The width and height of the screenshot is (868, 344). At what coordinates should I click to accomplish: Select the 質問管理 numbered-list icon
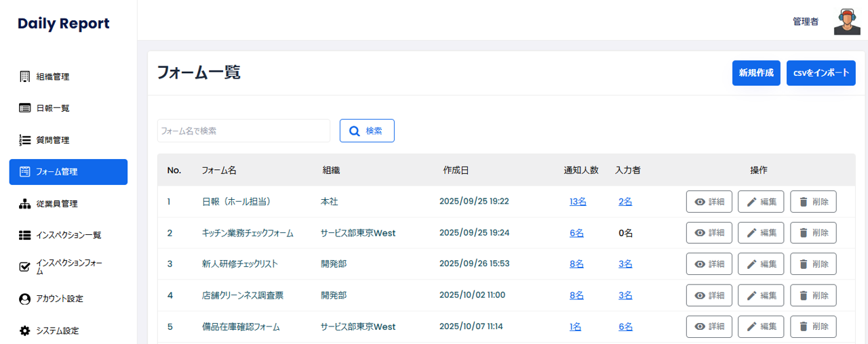click(25, 140)
